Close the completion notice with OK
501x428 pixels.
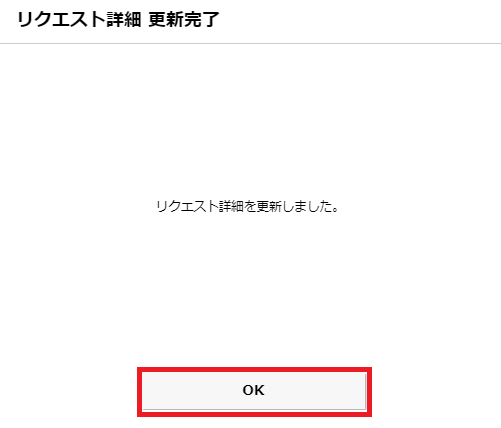coord(254,391)
